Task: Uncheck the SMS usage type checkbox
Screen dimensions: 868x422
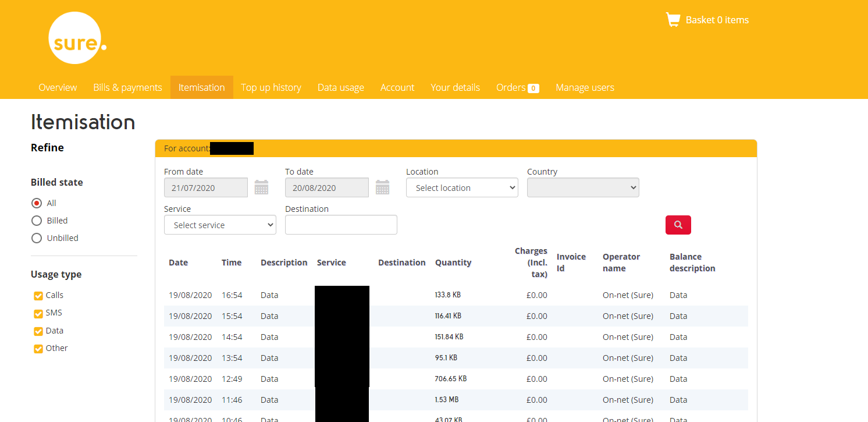Action: 38,314
